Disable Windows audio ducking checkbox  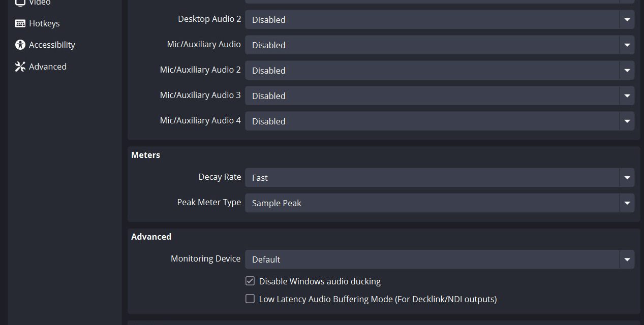click(x=250, y=281)
